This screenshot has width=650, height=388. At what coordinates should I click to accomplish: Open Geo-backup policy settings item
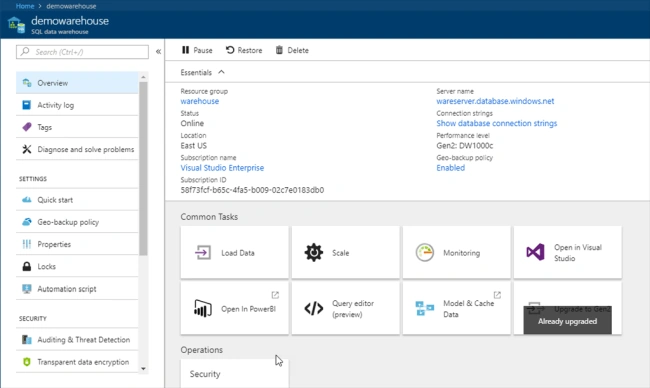[77, 222]
